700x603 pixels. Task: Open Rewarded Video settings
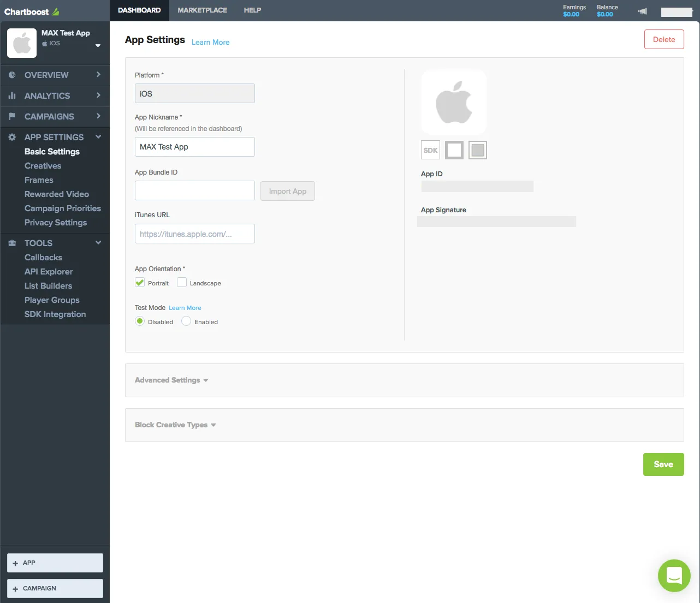click(x=57, y=194)
